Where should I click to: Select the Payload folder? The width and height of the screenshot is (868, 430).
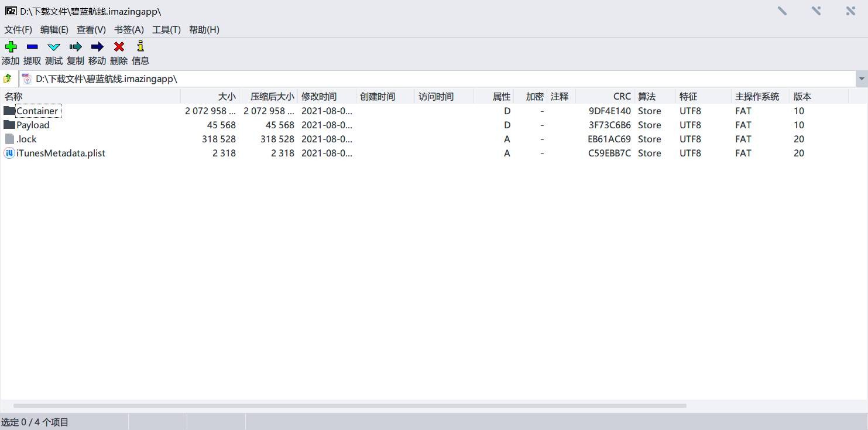coord(33,125)
